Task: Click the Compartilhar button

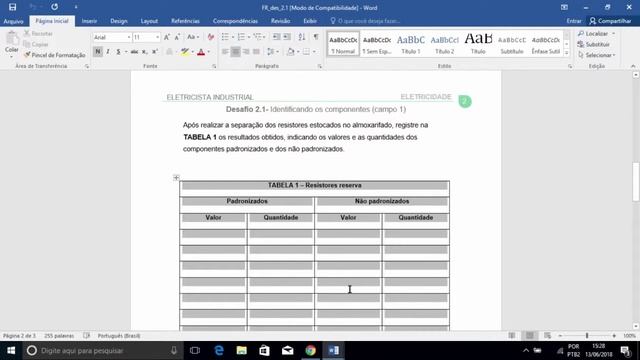Action: [610, 21]
